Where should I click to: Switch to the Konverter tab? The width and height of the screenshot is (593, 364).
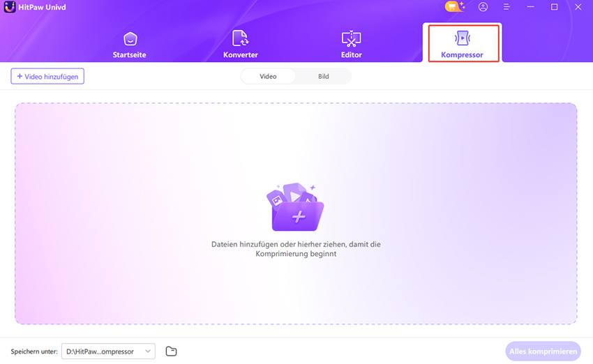click(241, 45)
